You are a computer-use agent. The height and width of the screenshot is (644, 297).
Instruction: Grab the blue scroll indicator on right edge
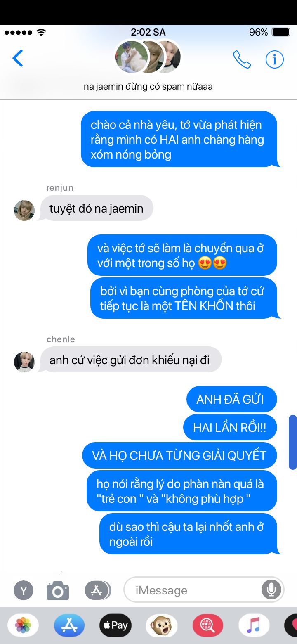[x=293, y=442]
